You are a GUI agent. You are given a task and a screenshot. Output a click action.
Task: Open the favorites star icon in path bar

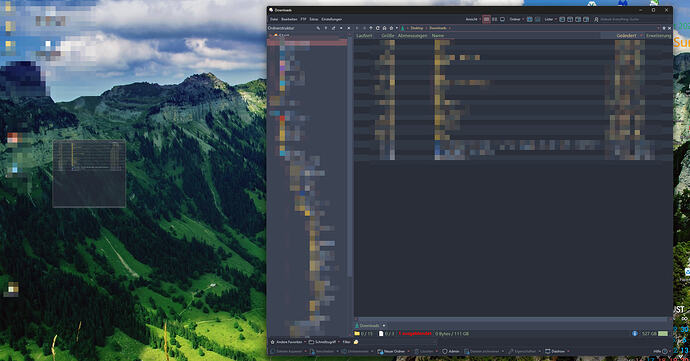(391, 28)
